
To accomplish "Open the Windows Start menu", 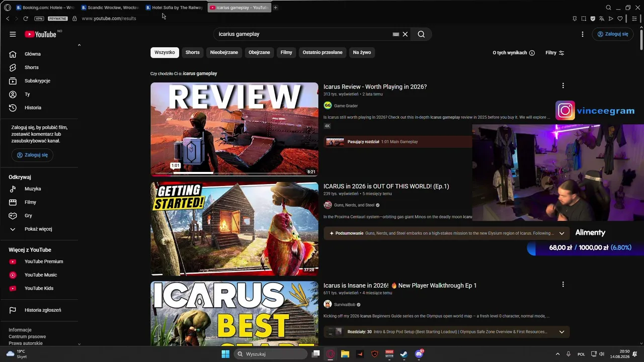I will tap(225, 354).
